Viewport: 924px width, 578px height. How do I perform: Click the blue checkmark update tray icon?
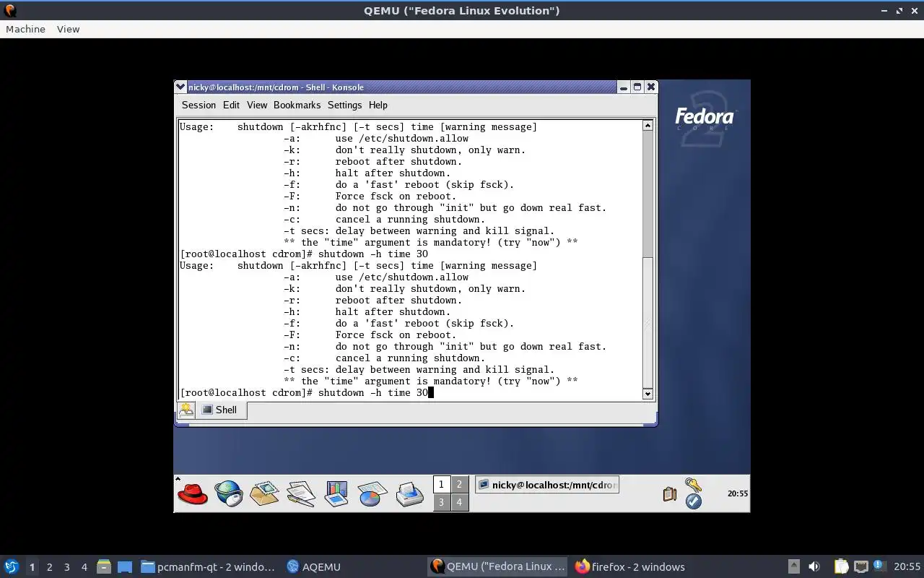click(694, 501)
